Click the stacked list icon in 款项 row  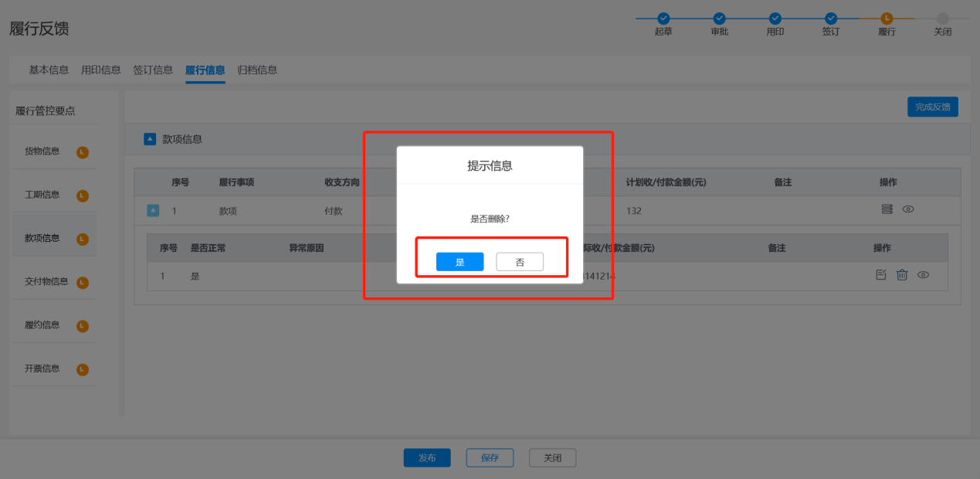click(x=887, y=209)
